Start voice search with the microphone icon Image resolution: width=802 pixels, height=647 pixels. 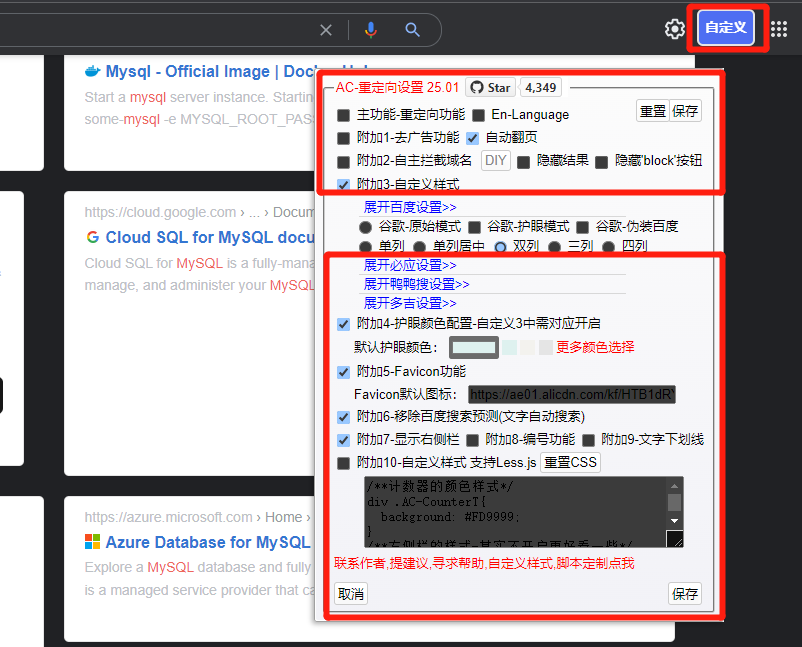coord(371,30)
